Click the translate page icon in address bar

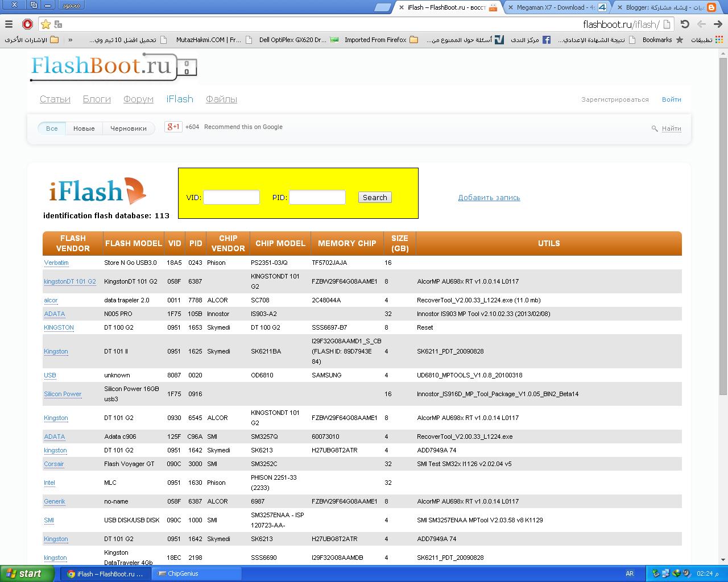pos(57,24)
